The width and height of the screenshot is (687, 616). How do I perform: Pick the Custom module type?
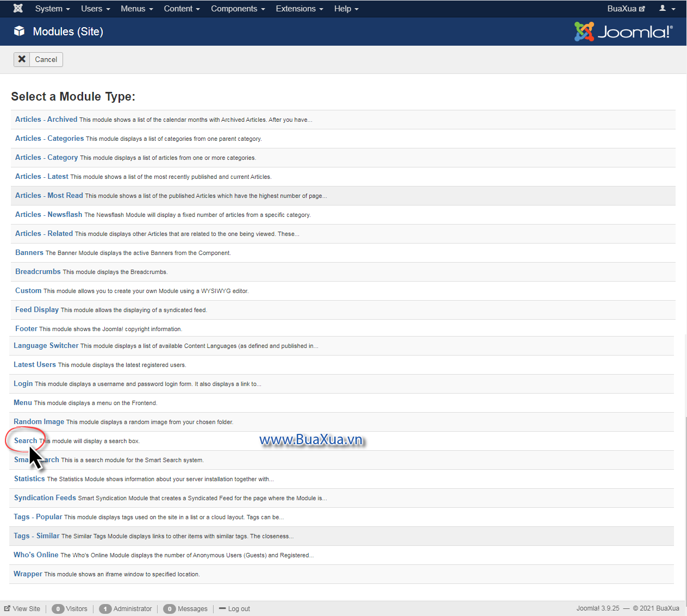[x=28, y=290]
